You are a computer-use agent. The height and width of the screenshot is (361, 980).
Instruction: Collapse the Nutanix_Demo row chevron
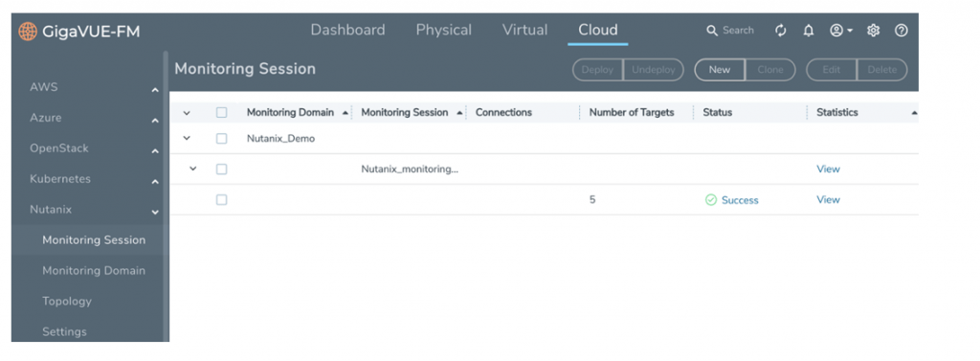(187, 138)
